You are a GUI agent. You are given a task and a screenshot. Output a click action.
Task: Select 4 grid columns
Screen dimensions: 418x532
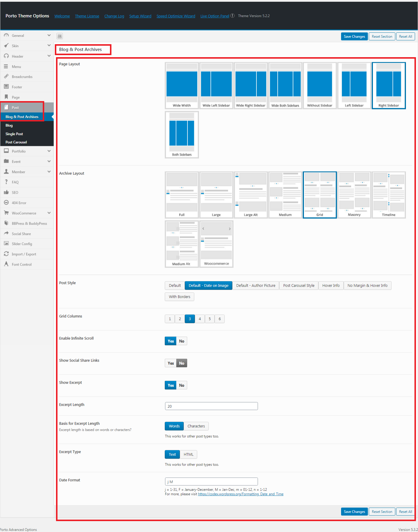200,319
